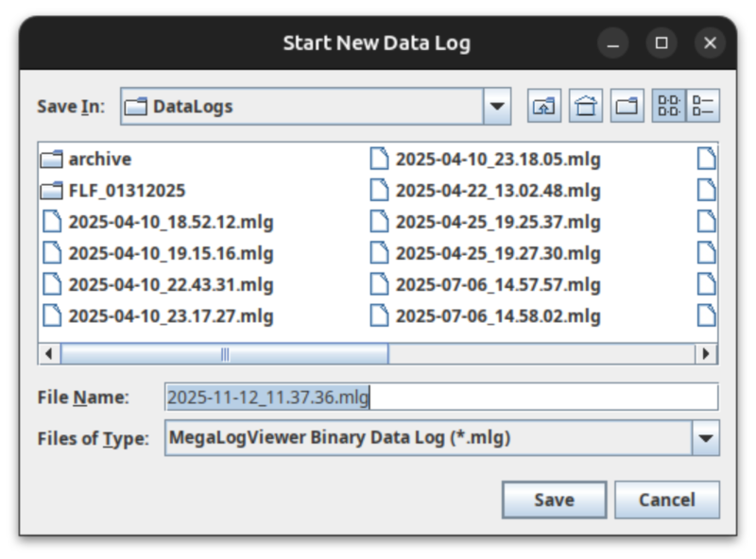Open the Home directory via the home icon
The image size is (756, 559).
point(586,106)
